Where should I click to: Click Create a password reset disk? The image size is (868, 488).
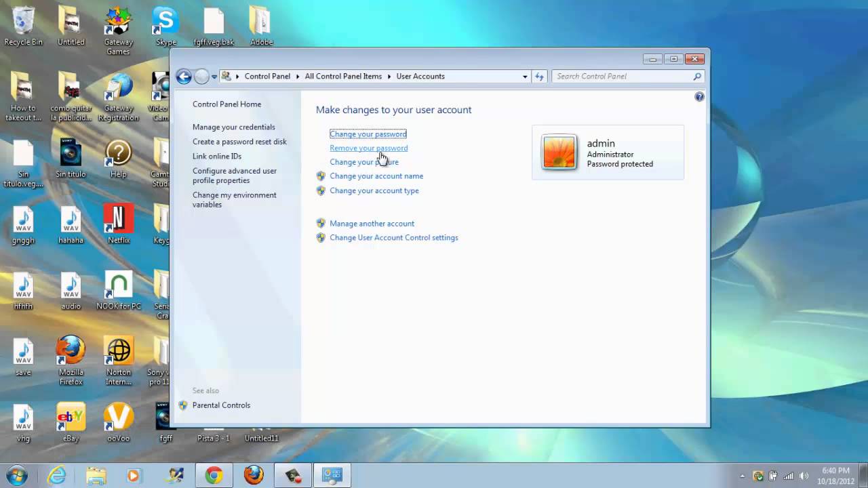click(x=239, y=142)
